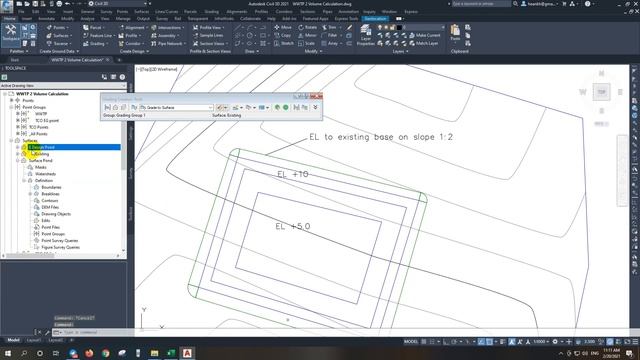The width and height of the screenshot is (640, 360).
Task: Open the Points dropdown in ribbon
Action: [57, 27]
